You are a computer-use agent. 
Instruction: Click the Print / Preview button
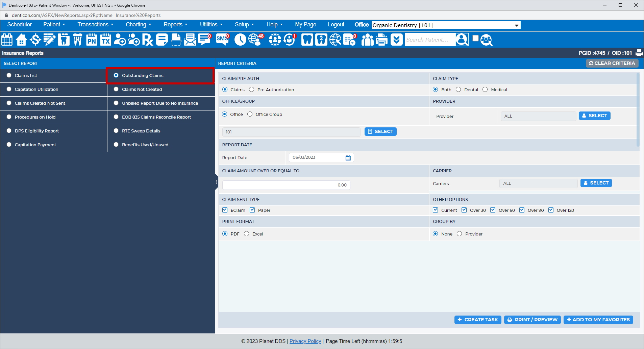532,320
